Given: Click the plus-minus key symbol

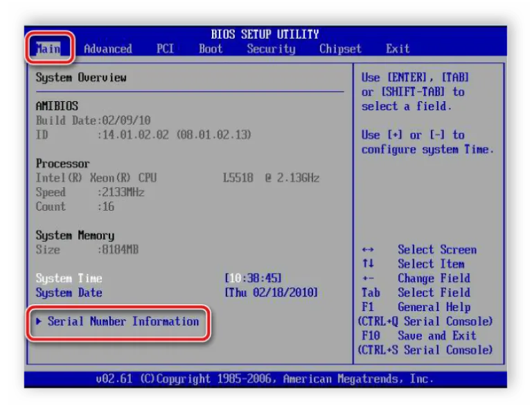Looking at the screenshot, I should 368,279.
